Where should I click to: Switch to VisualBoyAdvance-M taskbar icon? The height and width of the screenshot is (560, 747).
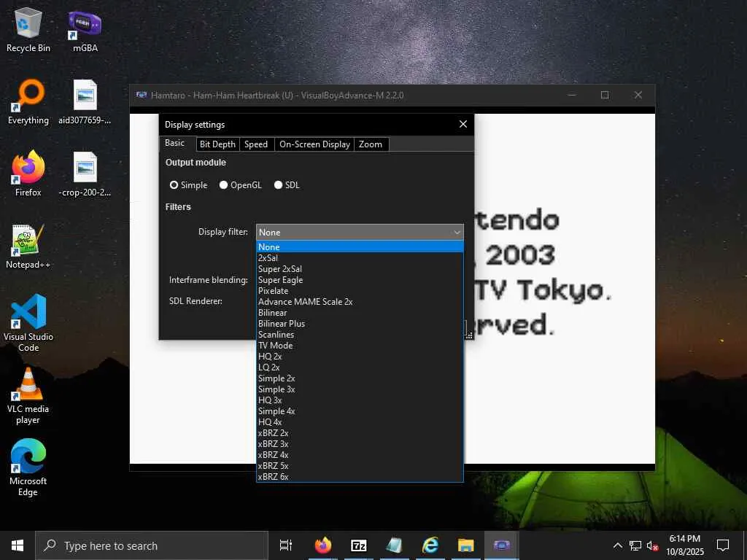502,545
